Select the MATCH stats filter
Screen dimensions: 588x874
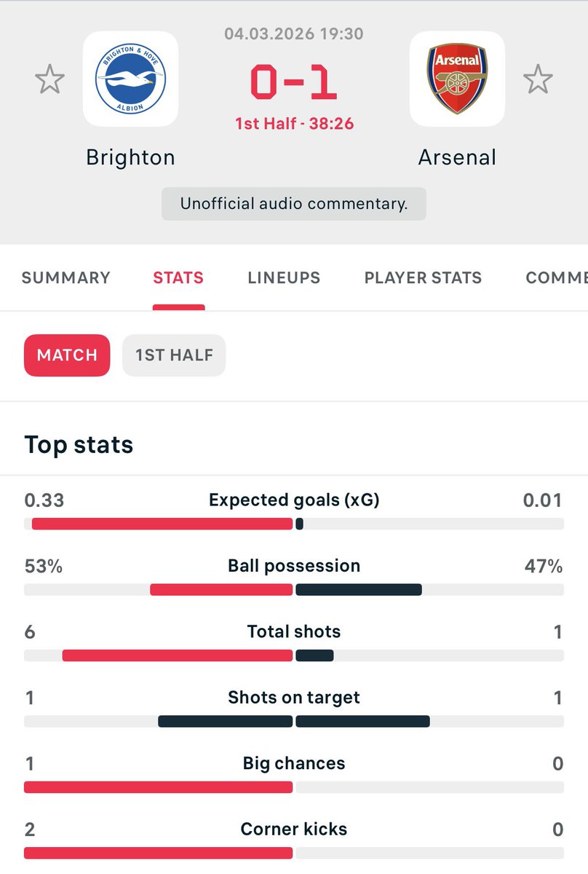(x=67, y=355)
